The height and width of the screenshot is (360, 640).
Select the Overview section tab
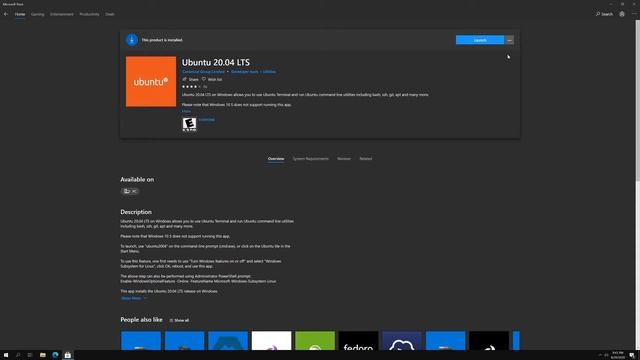pos(276,159)
